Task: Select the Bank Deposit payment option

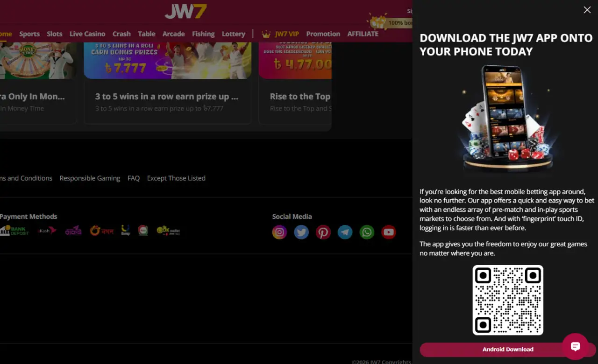Action: (14, 230)
